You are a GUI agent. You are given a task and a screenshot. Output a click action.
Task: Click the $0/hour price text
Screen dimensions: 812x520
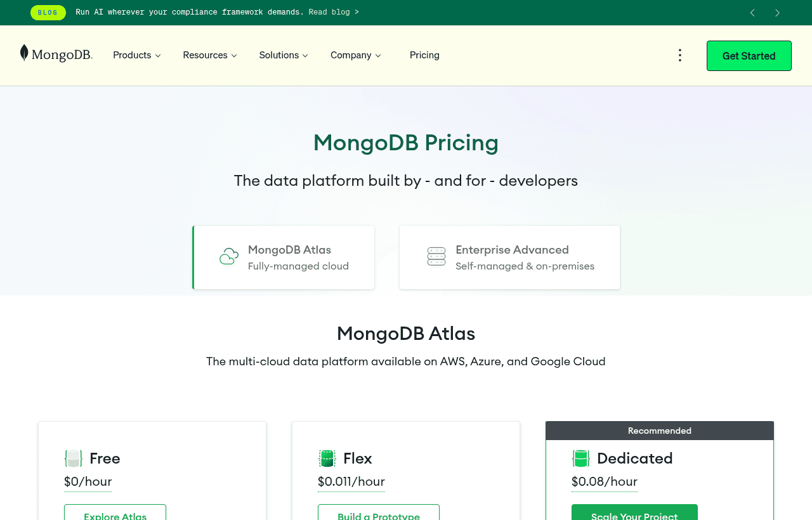[x=88, y=482]
